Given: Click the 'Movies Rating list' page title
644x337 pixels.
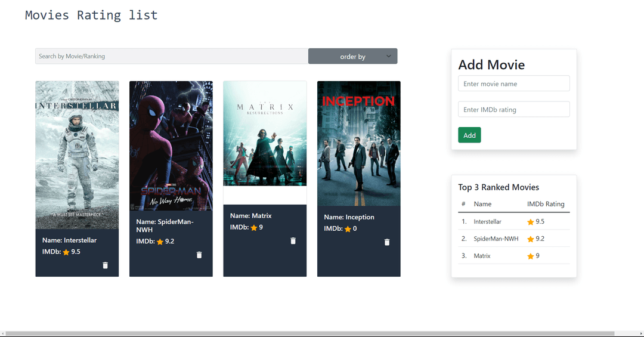Looking at the screenshot, I should click(91, 15).
